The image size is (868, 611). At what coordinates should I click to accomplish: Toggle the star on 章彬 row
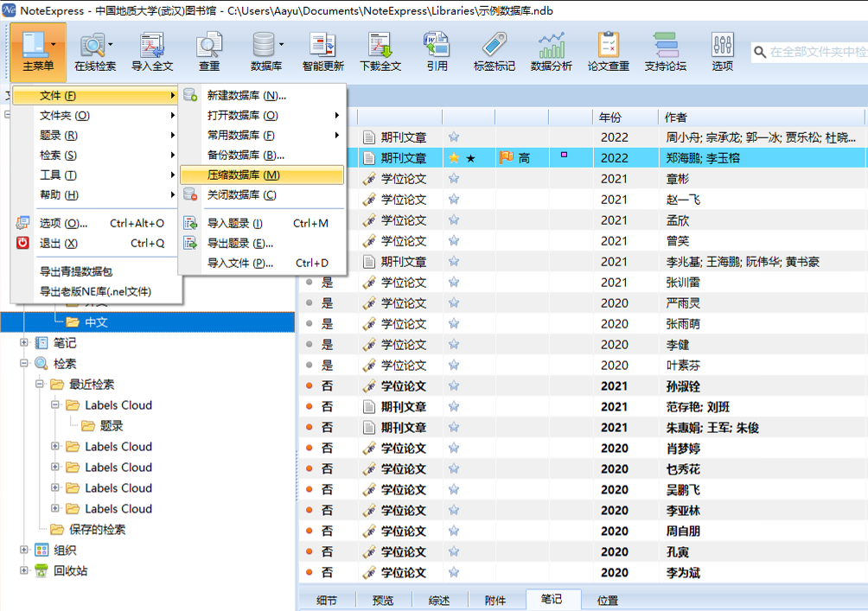click(454, 179)
